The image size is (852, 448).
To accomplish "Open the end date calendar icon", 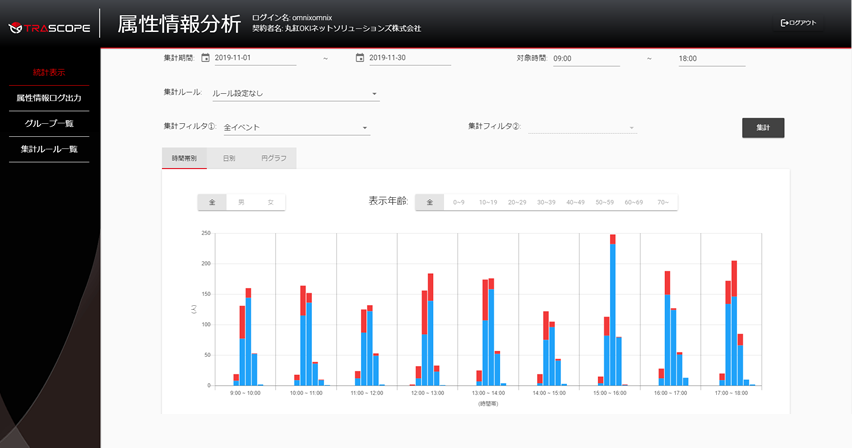I will click(x=360, y=58).
